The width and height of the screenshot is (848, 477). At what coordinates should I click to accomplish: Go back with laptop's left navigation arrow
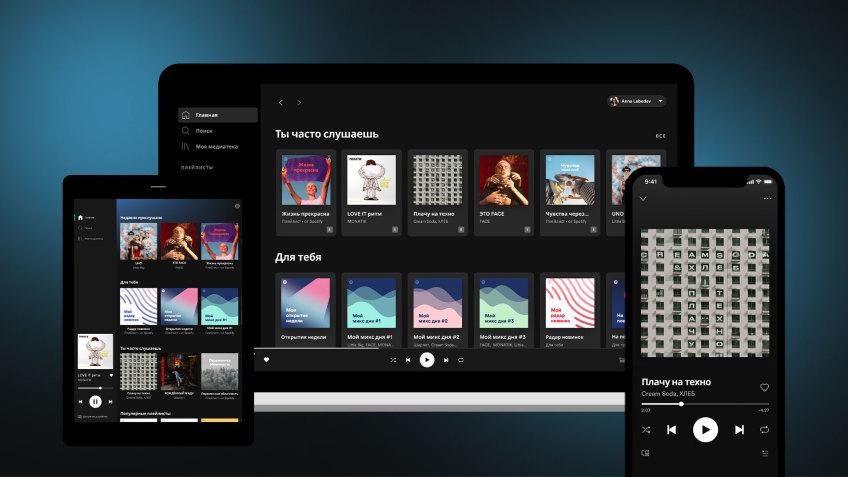coord(281,102)
